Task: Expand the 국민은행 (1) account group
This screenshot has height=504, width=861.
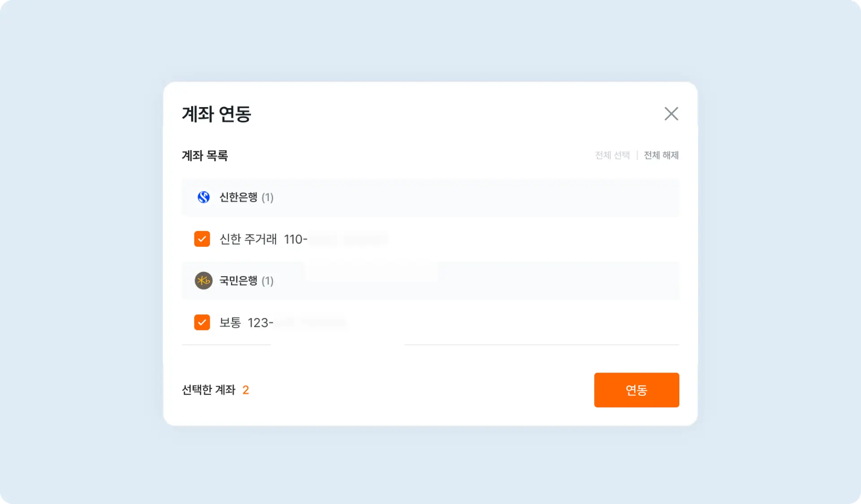Action: point(246,281)
